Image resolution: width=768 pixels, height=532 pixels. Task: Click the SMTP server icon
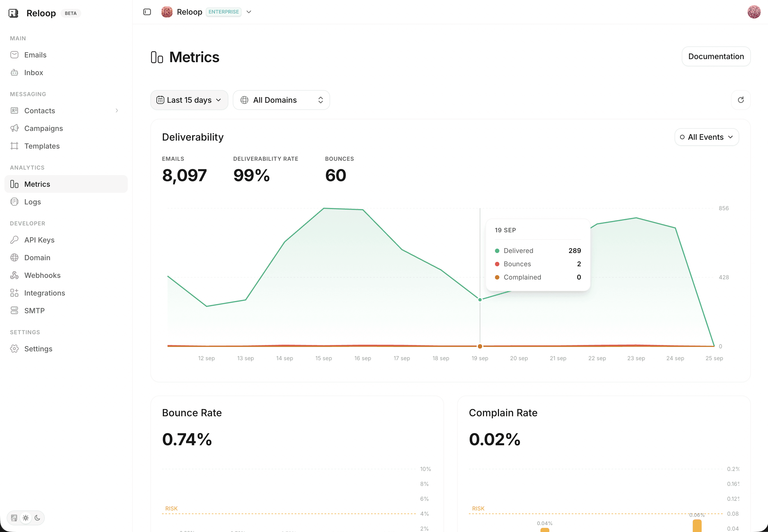(14, 311)
